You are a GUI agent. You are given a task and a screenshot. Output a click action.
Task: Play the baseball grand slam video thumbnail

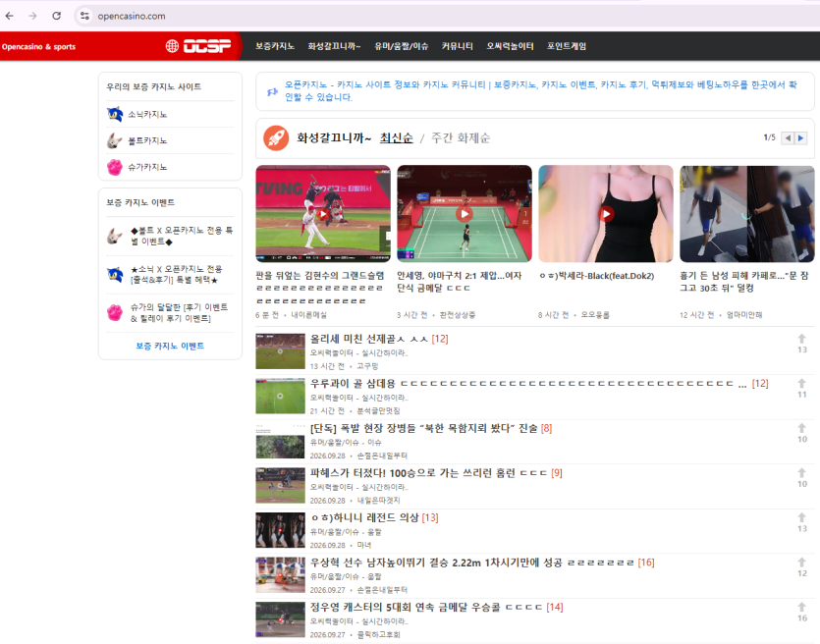(x=323, y=214)
